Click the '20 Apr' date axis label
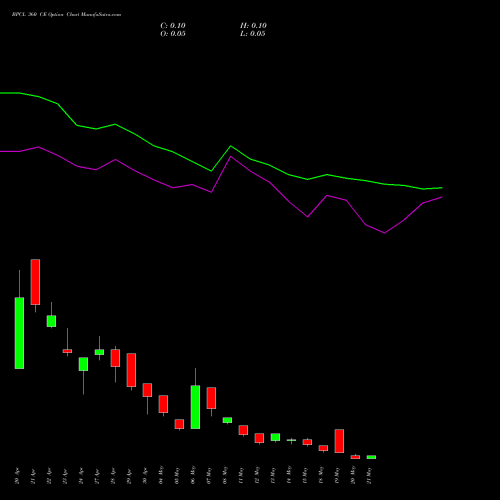The image size is (500, 500). (17, 476)
